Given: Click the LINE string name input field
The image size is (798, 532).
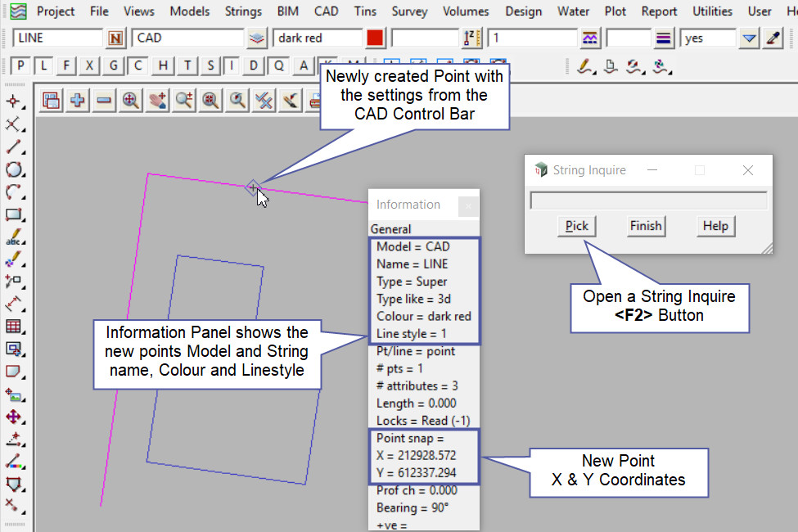Looking at the screenshot, I should click(57, 38).
